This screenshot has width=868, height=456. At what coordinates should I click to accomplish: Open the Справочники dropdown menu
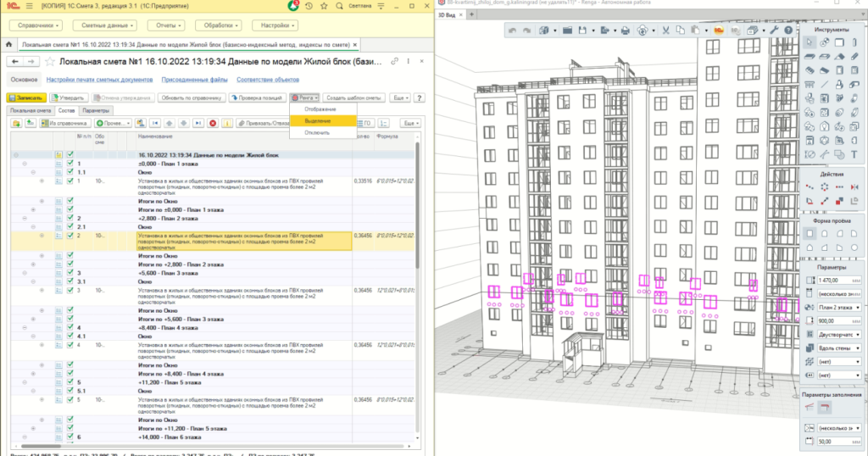tap(36, 25)
